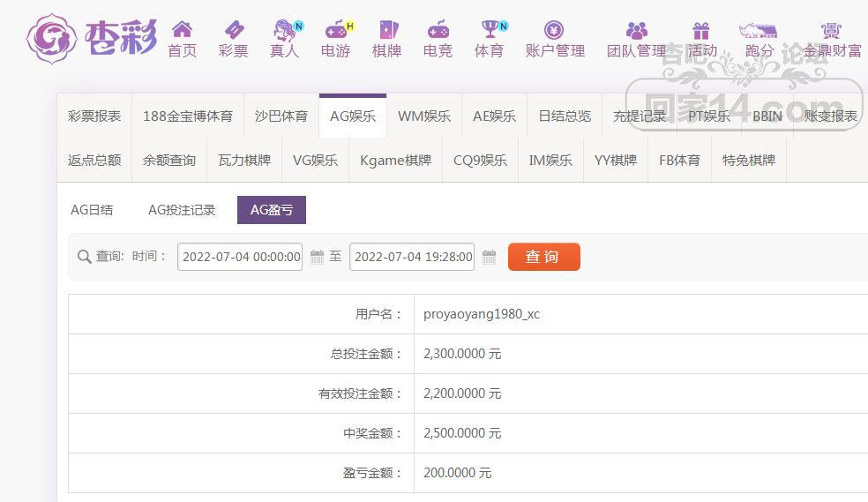Open calendar picker for end time
868x502 pixels.
coord(489,257)
